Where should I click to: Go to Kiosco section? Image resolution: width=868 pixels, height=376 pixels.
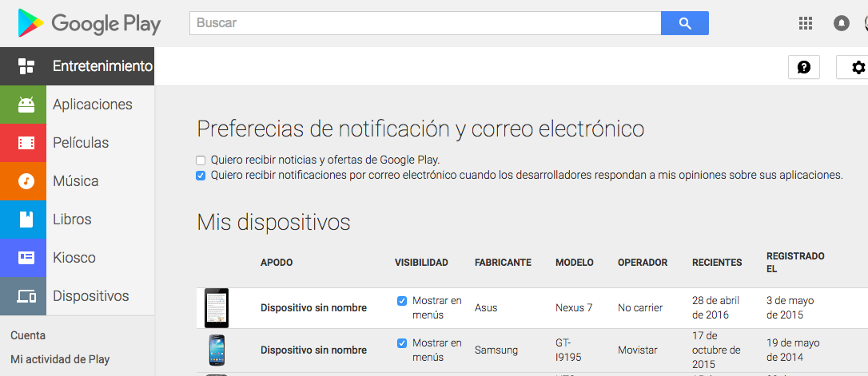(74, 258)
